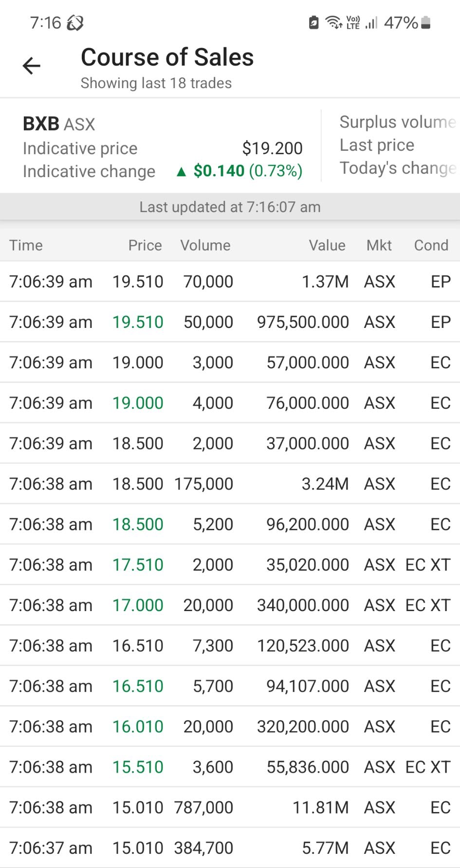Tap the Surplus volume label
460x868 pixels.
pyautogui.click(x=397, y=122)
